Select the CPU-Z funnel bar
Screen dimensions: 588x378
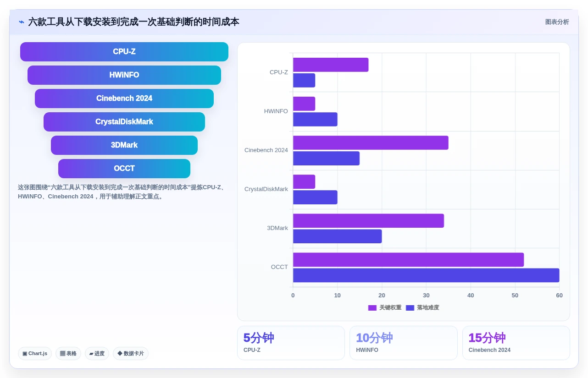[x=124, y=52]
